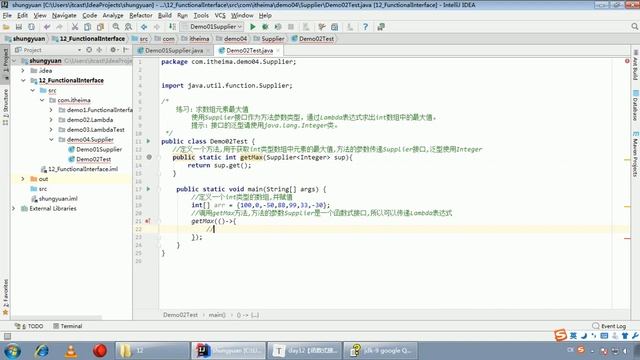Run Demo01Supplier with green play icon
640x360 pixels.
(253, 27)
